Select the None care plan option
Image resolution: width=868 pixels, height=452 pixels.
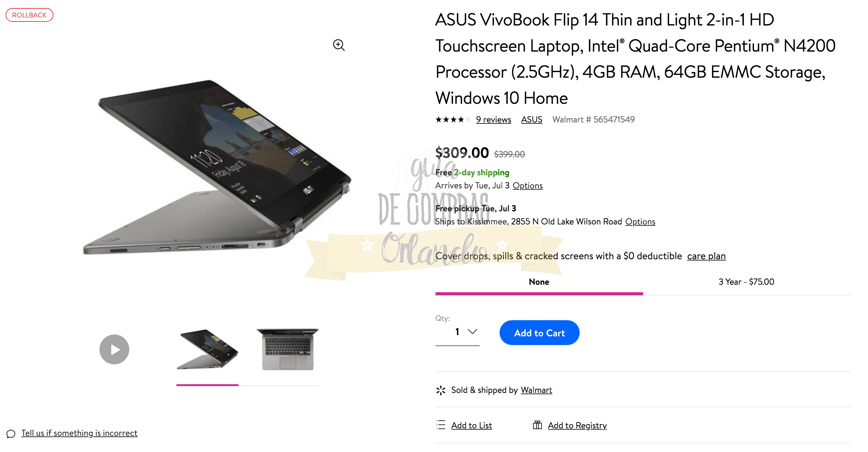point(539,282)
